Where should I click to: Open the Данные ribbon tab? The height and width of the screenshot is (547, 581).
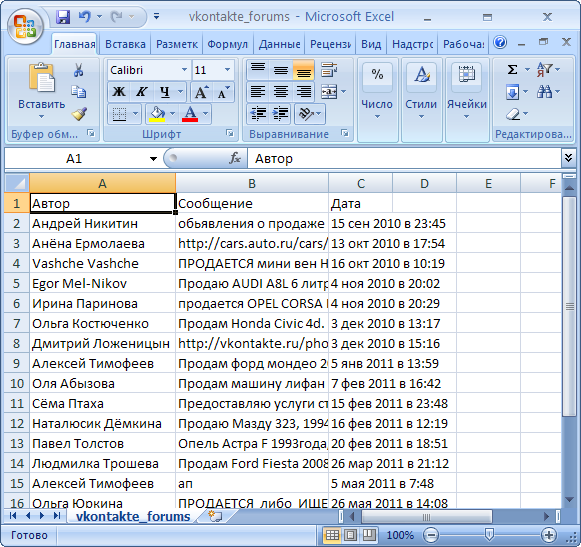pos(279,44)
